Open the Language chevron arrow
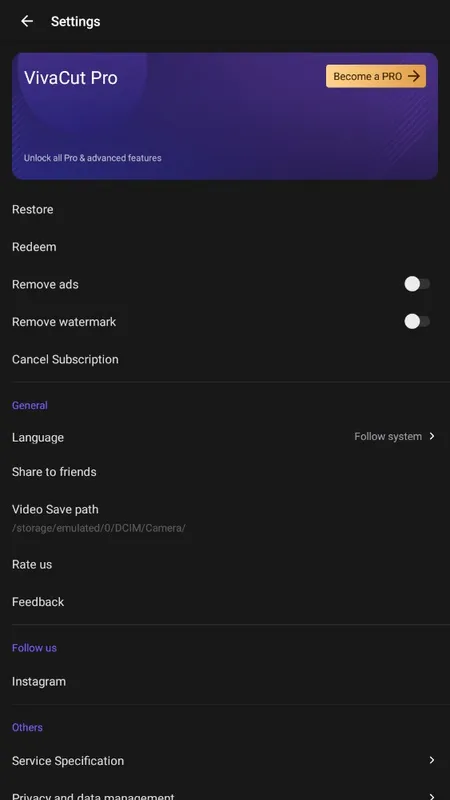This screenshot has width=450, height=800. tap(432, 436)
